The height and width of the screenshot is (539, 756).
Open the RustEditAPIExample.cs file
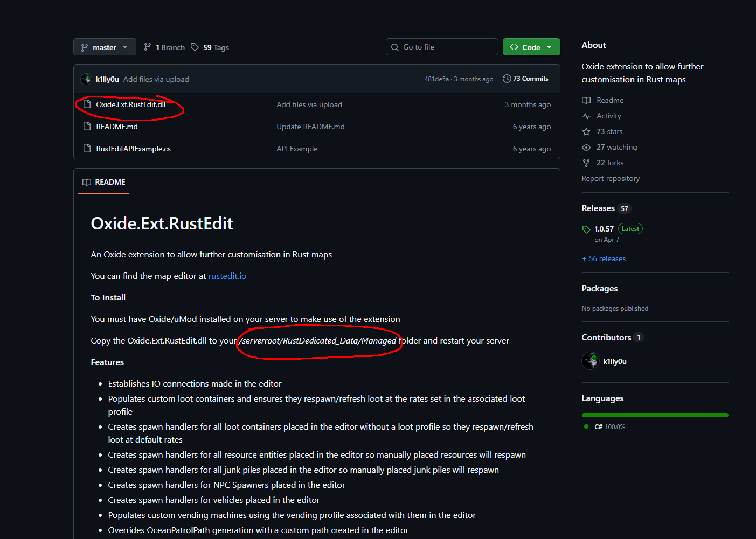click(x=134, y=149)
